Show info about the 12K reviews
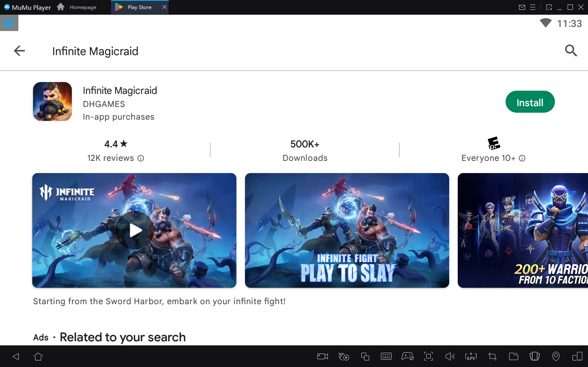This screenshot has width=588, height=367. pyautogui.click(x=141, y=158)
